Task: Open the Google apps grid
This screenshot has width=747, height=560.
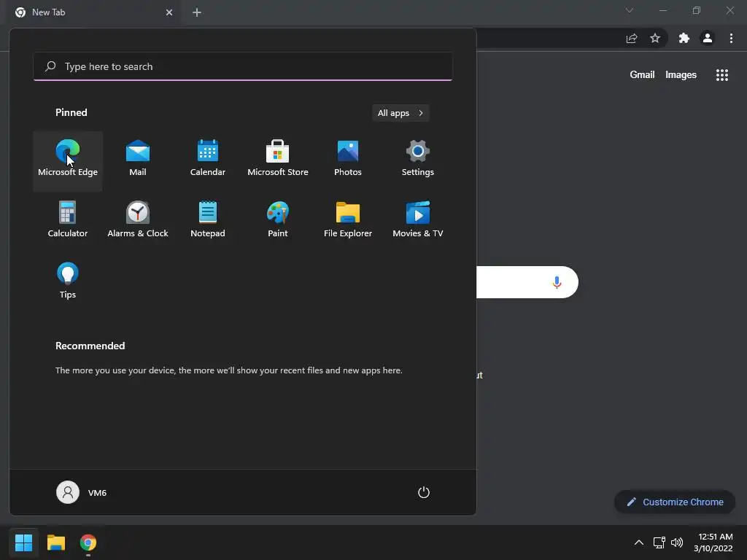Action: (x=721, y=75)
